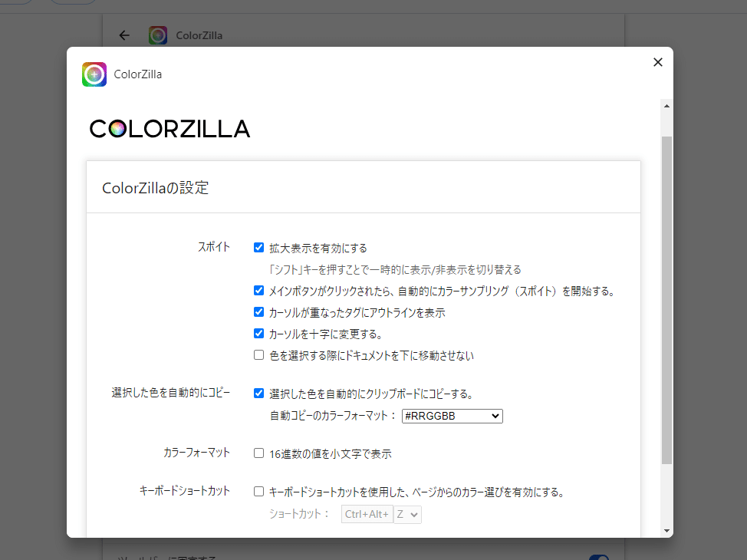Click the COLORZILLA logo banner

(169, 129)
